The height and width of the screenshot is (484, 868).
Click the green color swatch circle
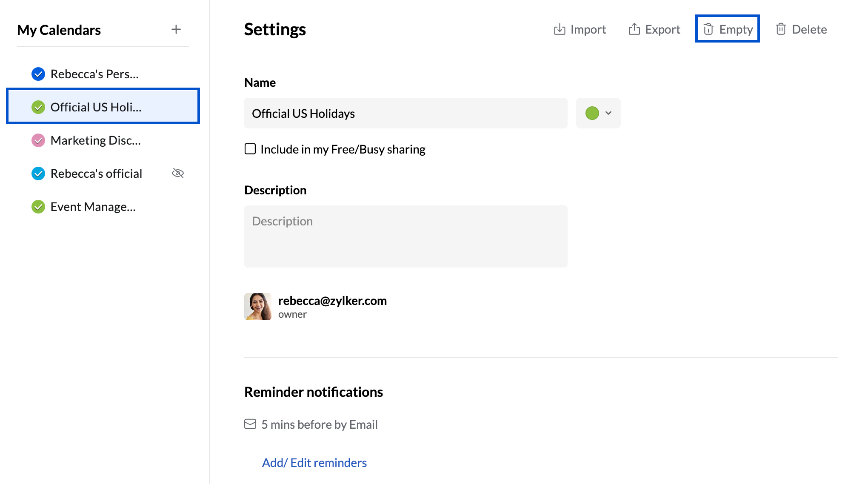pyautogui.click(x=592, y=113)
